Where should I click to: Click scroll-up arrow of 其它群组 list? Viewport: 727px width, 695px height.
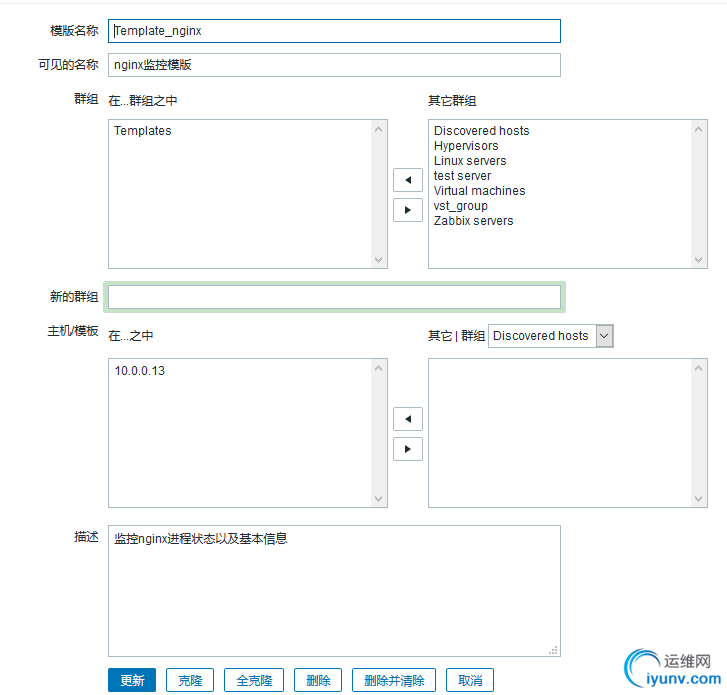click(x=698, y=129)
